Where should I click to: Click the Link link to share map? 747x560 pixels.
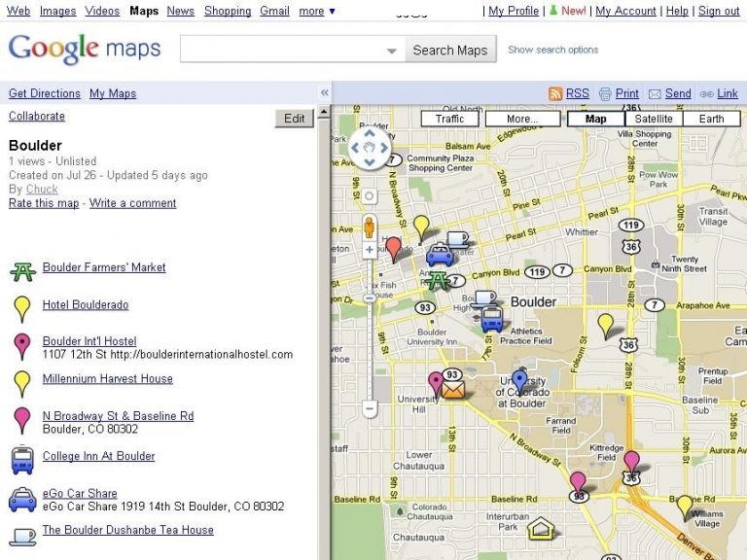click(728, 93)
